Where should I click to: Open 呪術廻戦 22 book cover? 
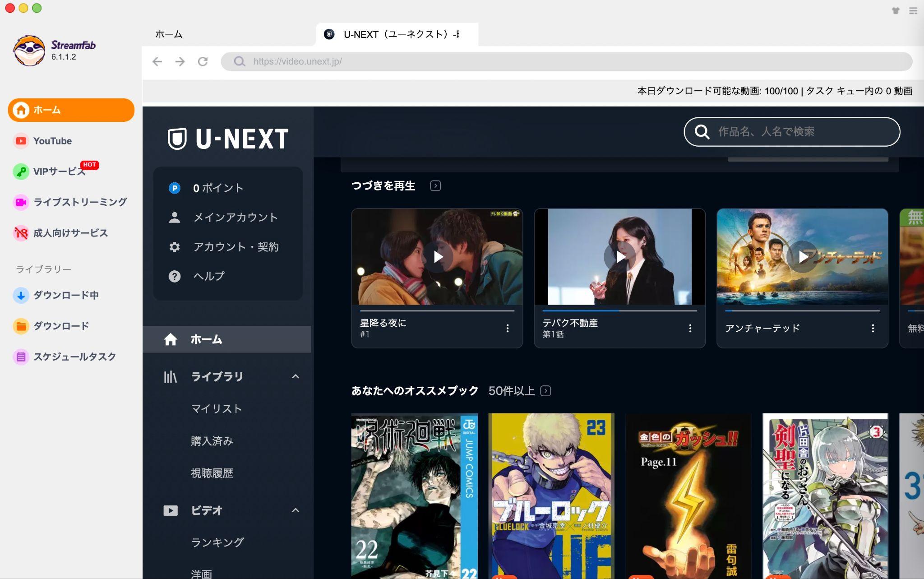(x=415, y=496)
